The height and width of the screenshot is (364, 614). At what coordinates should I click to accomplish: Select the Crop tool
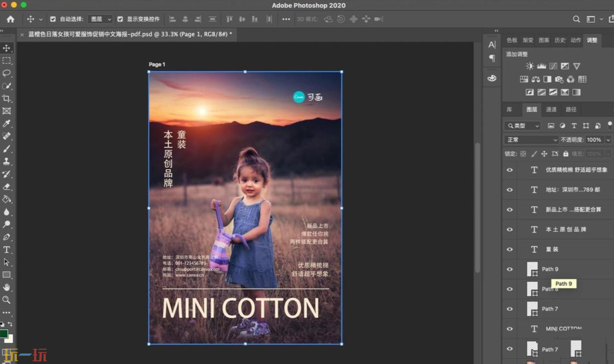click(7, 98)
